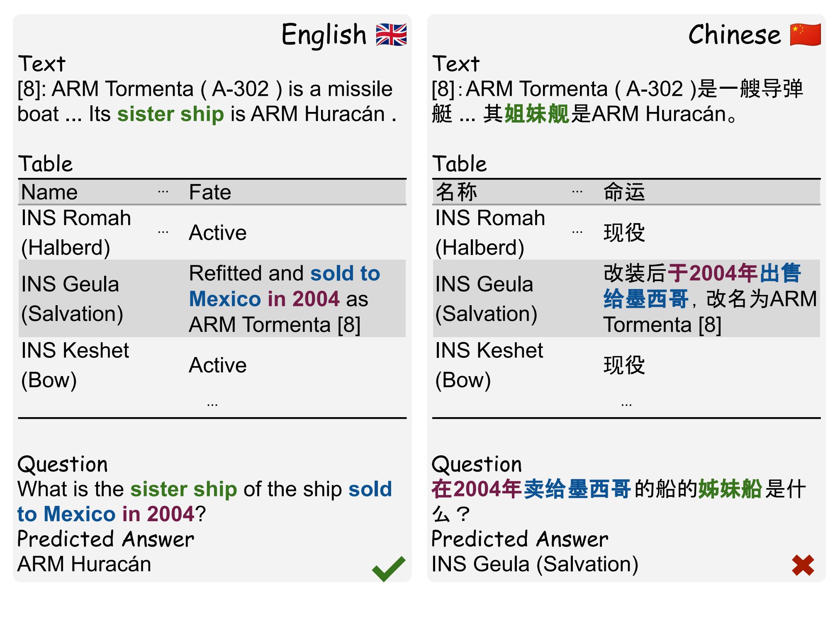
Task: Click the English panel title
Action: point(324,35)
